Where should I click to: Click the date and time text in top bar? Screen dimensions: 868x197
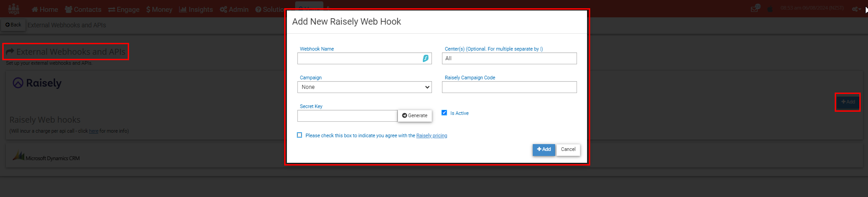(x=812, y=8)
